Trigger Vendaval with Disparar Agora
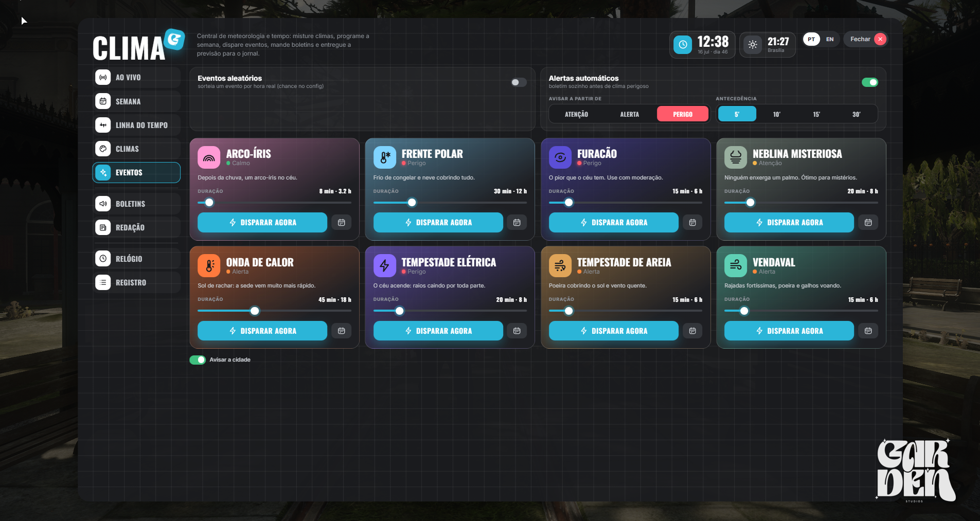 [x=789, y=331]
